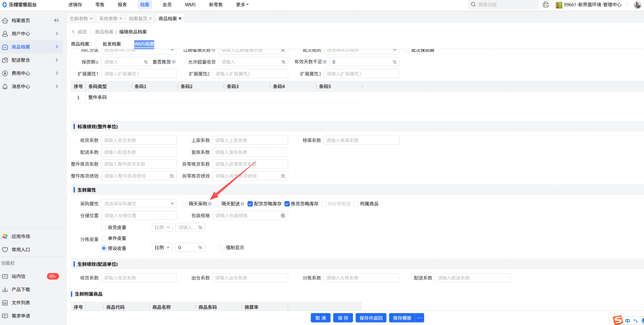Click 保存并返回 button
644x325 pixels.
(x=371, y=318)
